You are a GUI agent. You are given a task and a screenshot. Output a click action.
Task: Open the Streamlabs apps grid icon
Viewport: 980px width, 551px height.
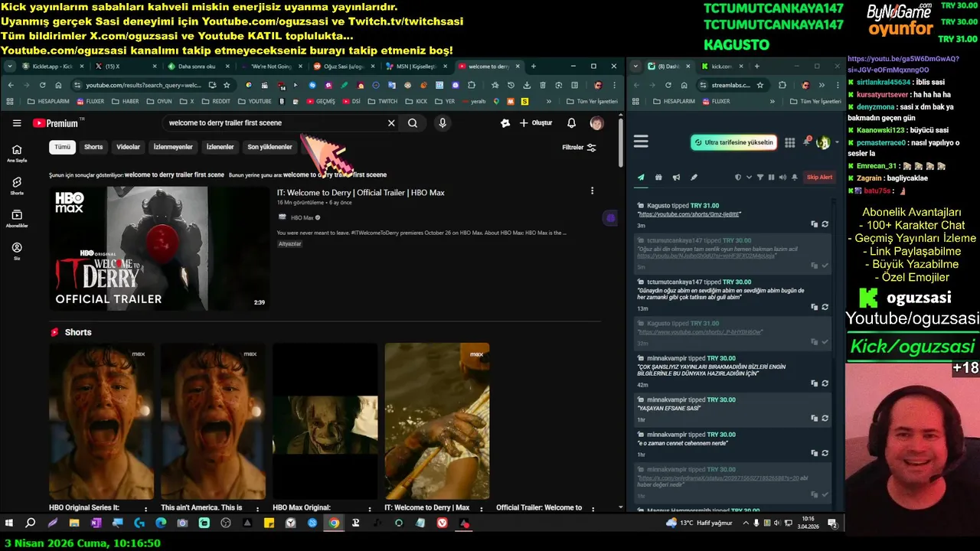pos(790,142)
